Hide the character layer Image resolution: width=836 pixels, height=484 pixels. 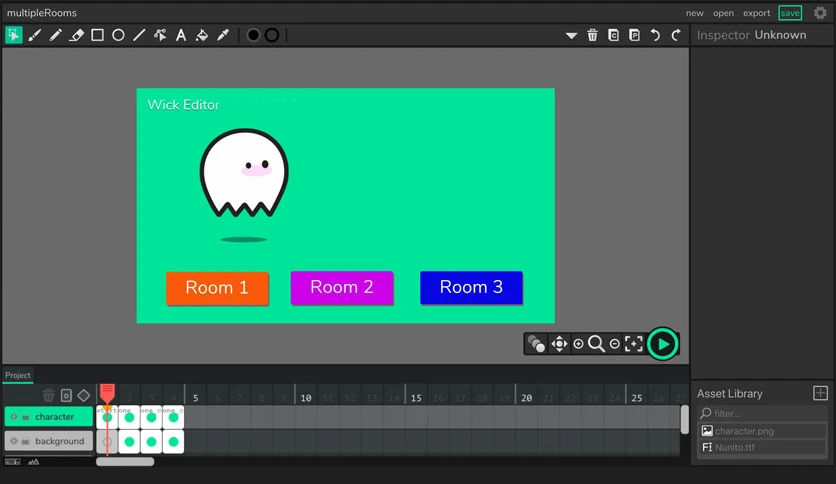[14, 417]
